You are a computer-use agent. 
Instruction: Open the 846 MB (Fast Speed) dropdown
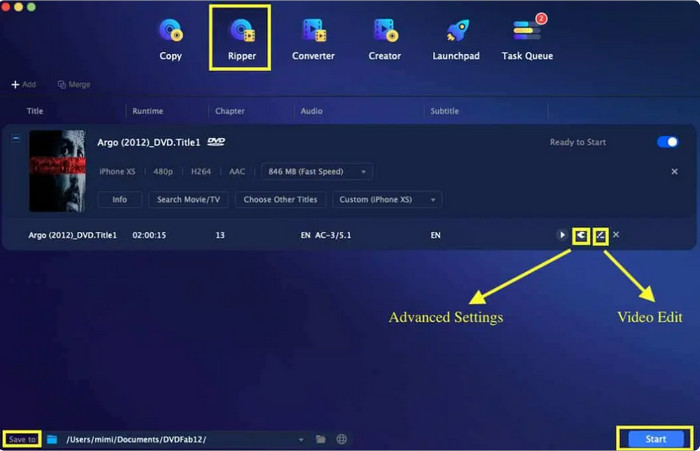pos(317,171)
